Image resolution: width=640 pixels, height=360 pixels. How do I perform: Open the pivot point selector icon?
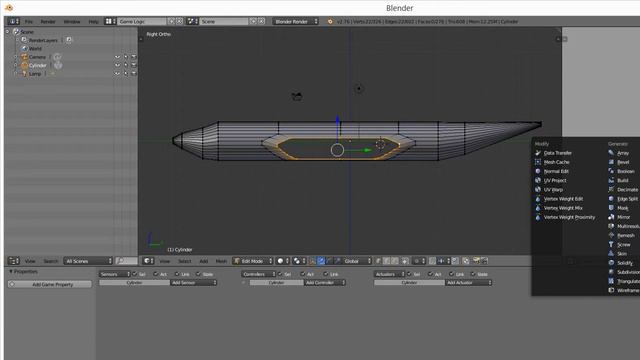coord(299,261)
